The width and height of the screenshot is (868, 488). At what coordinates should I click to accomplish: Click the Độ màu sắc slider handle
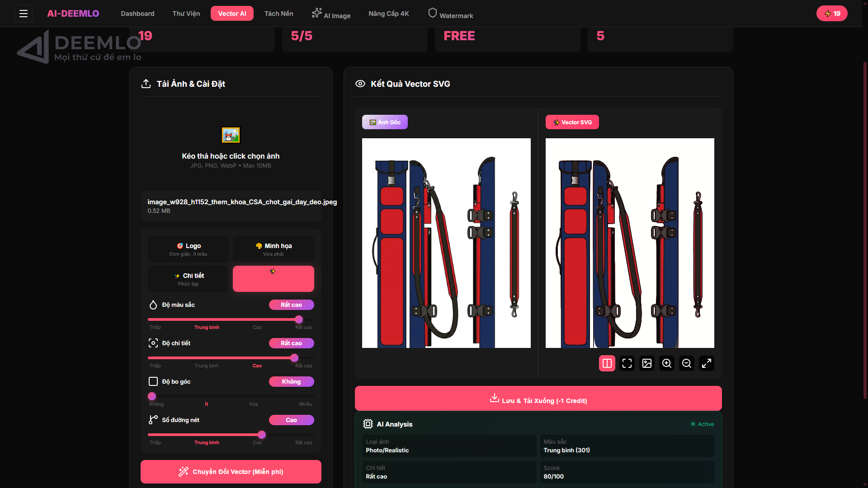299,319
